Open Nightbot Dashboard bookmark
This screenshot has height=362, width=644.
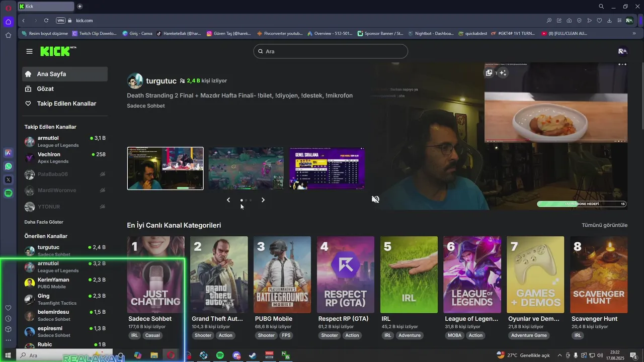click(x=431, y=34)
